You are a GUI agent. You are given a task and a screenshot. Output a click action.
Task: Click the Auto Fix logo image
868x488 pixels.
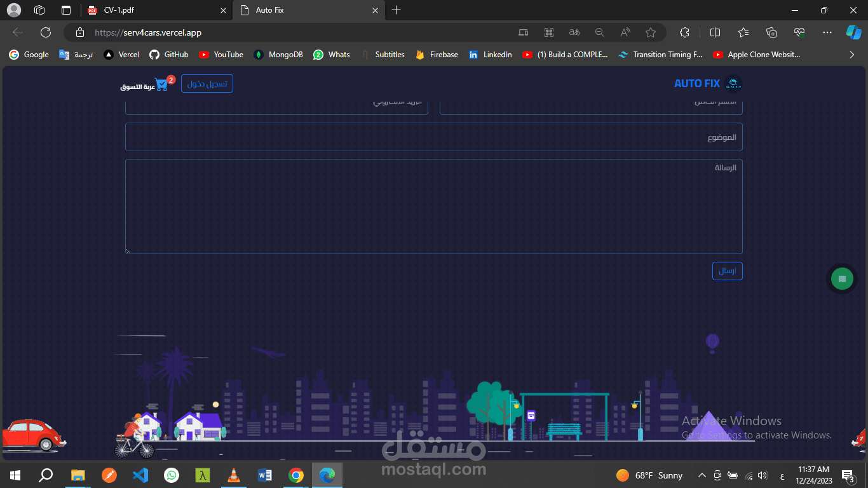point(733,84)
